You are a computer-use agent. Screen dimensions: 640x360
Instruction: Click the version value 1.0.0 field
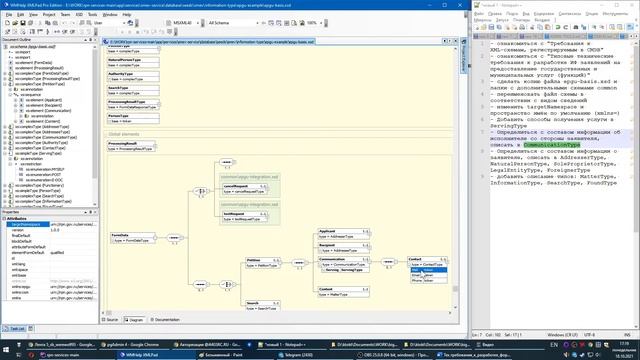pos(73,230)
